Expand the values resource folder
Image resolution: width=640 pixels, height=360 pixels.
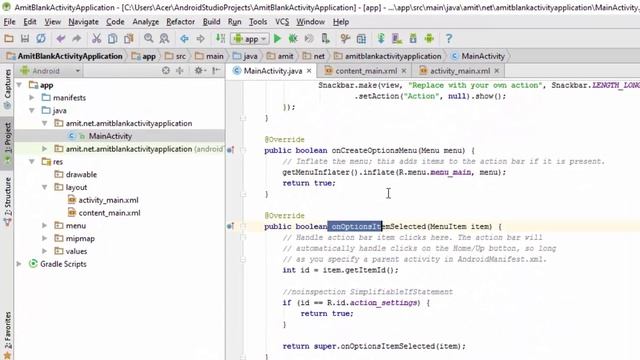point(44,251)
